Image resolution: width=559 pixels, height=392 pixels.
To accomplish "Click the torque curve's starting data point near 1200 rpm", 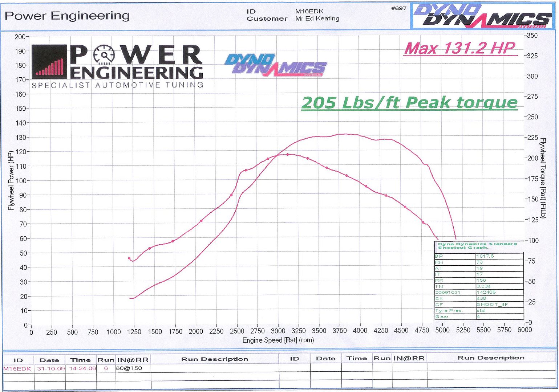I will coord(129,258).
